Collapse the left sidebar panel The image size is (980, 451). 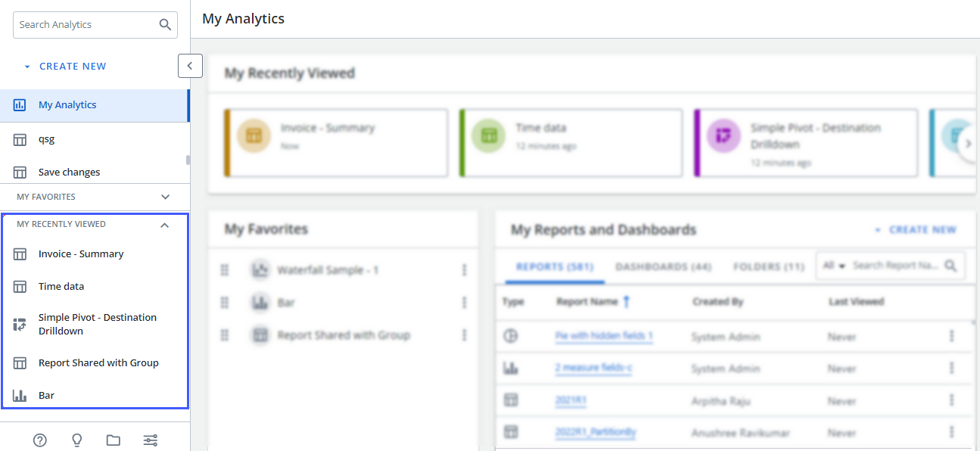pos(190,66)
